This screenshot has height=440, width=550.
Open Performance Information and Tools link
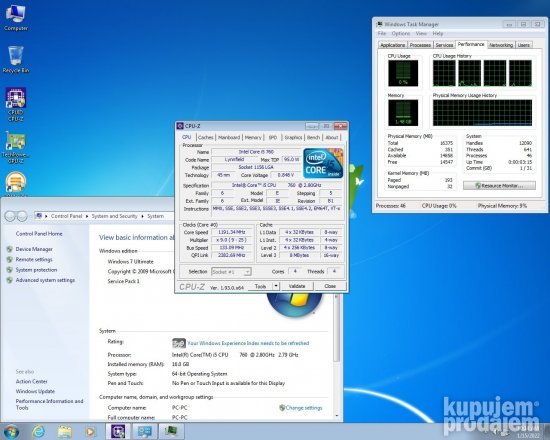tap(49, 404)
